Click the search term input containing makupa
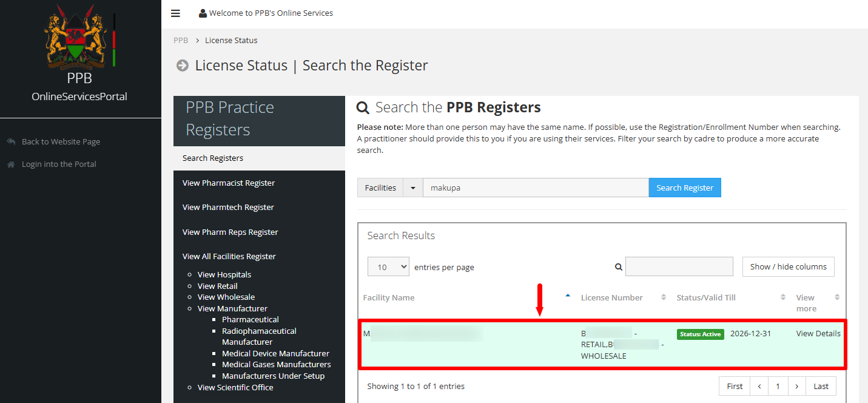Viewport: 868px width, 403px height. (x=536, y=188)
